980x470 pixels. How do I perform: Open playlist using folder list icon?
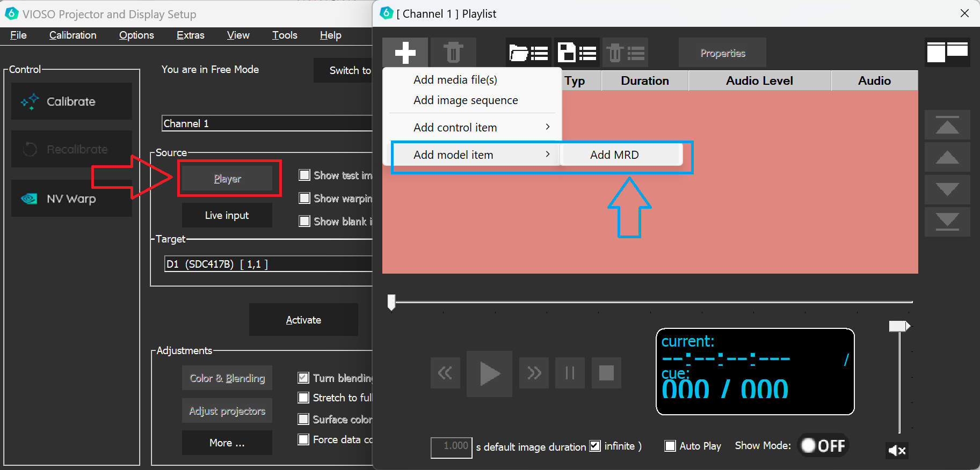[x=528, y=53]
